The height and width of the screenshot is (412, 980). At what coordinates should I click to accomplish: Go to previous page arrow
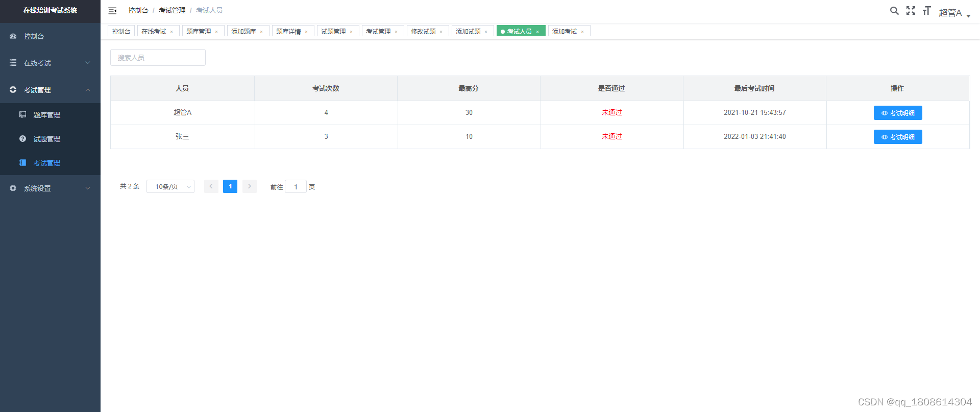pos(211,186)
